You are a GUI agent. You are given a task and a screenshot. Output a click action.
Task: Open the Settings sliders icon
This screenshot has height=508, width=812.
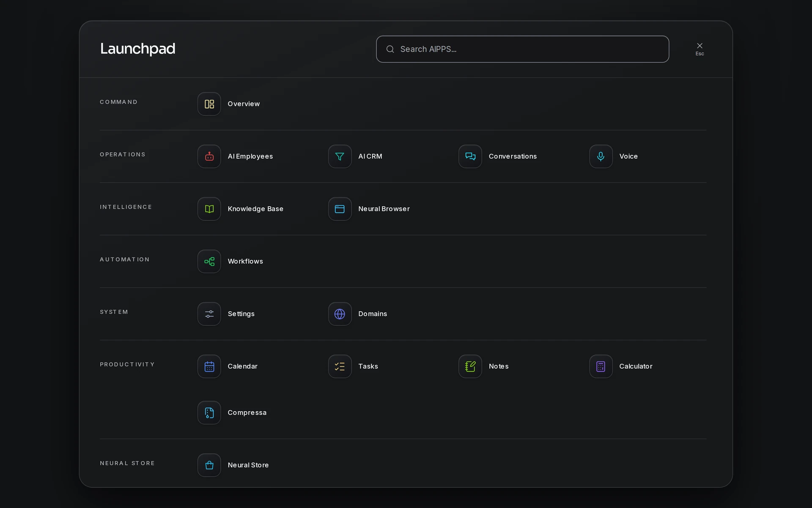[x=209, y=314]
